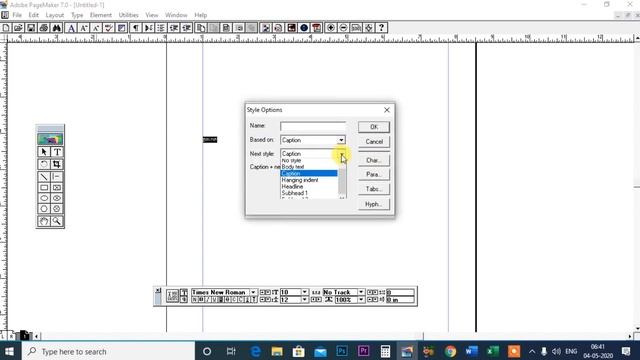The height and width of the screenshot is (360, 640).
Task: Click the Char... button
Action: pos(374,160)
